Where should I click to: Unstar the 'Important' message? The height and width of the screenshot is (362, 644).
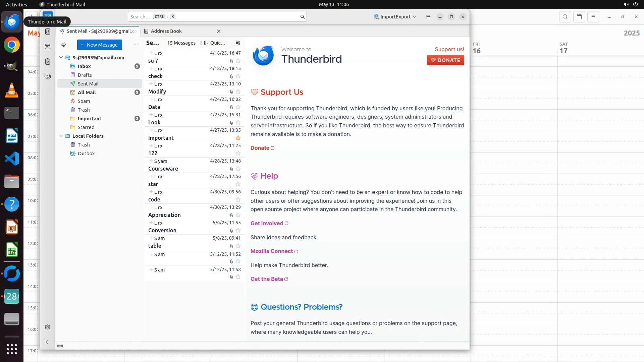tap(238, 138)
